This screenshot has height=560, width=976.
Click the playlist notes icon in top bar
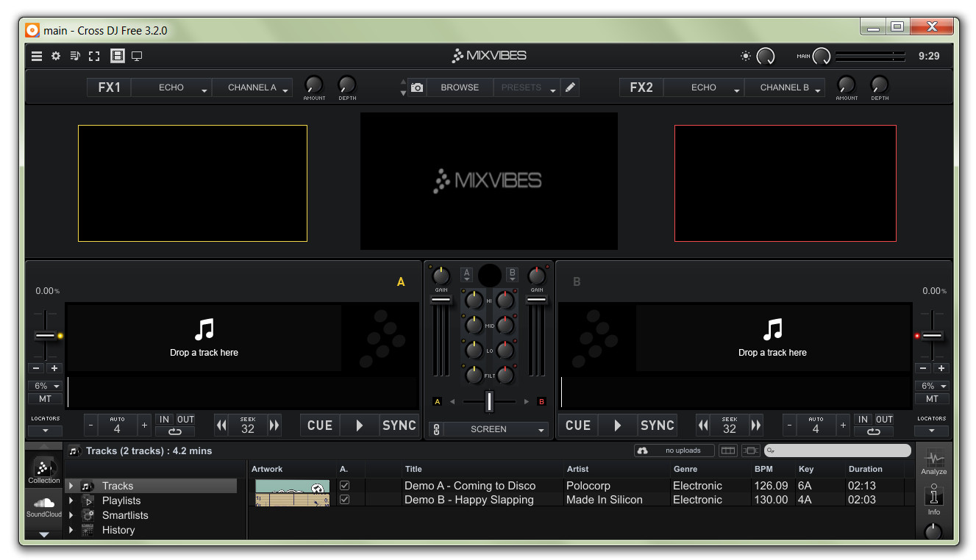[75, 56]
